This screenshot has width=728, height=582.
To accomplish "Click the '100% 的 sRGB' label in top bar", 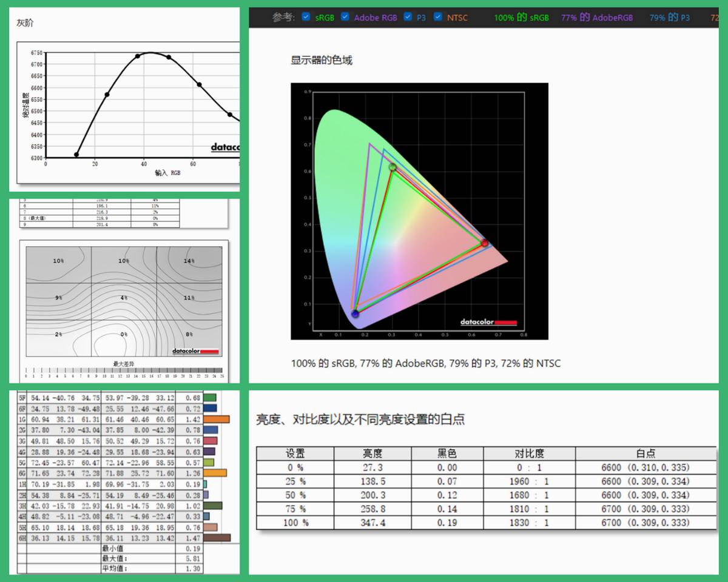I will (x=521, y=18).
